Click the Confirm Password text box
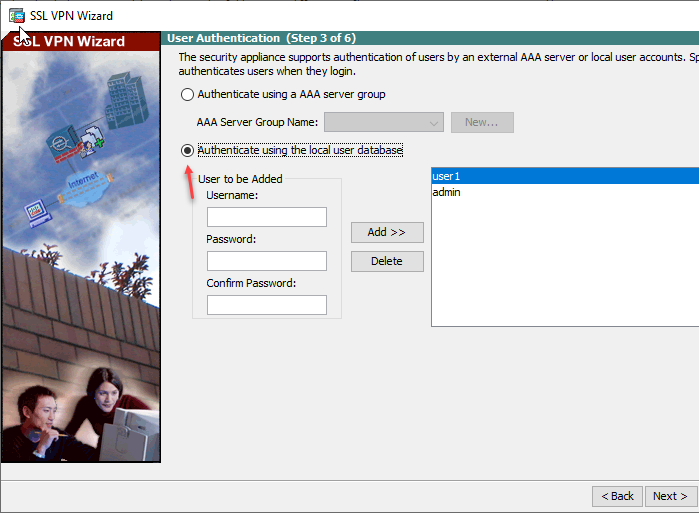Image resolution: width=699 pixels, height=513 pixels. 266,305
